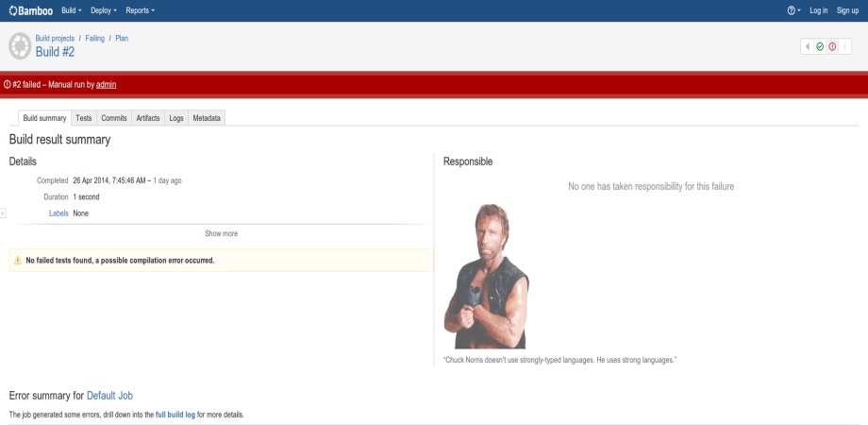The width and height of the screenshot is (868, 425).
Task: Open the help question mark menu
Action: (793, 10)
